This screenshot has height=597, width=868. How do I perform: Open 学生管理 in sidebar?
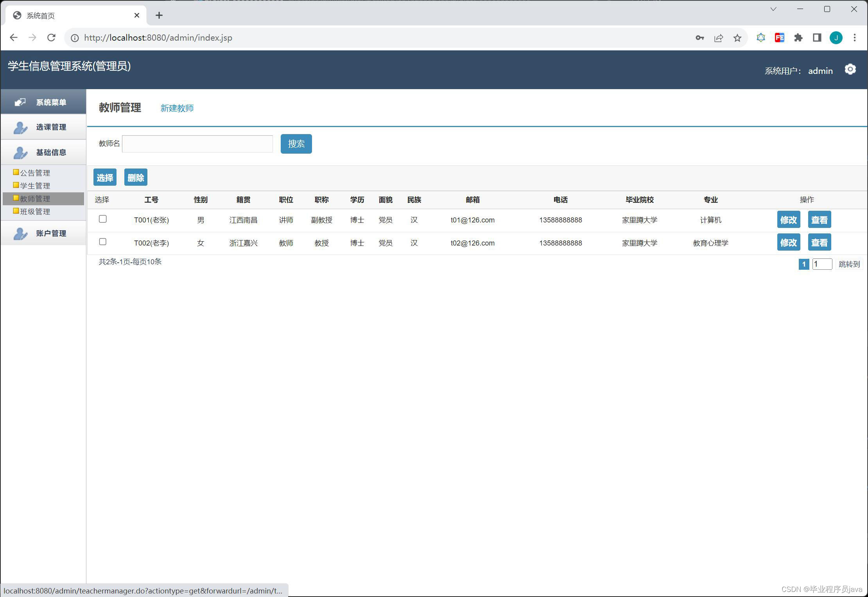(x=35, y=186)
